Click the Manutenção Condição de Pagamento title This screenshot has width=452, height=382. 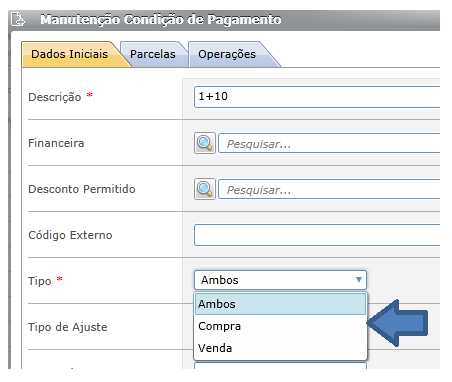point(161,20)
